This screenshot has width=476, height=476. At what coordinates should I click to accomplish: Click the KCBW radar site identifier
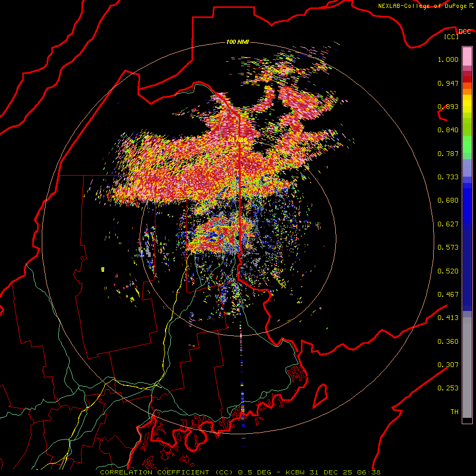point(296,472)
